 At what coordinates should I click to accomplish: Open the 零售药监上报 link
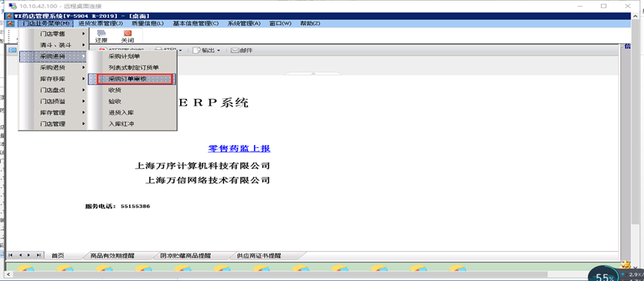pyautogui.click(x=239, y=149)
